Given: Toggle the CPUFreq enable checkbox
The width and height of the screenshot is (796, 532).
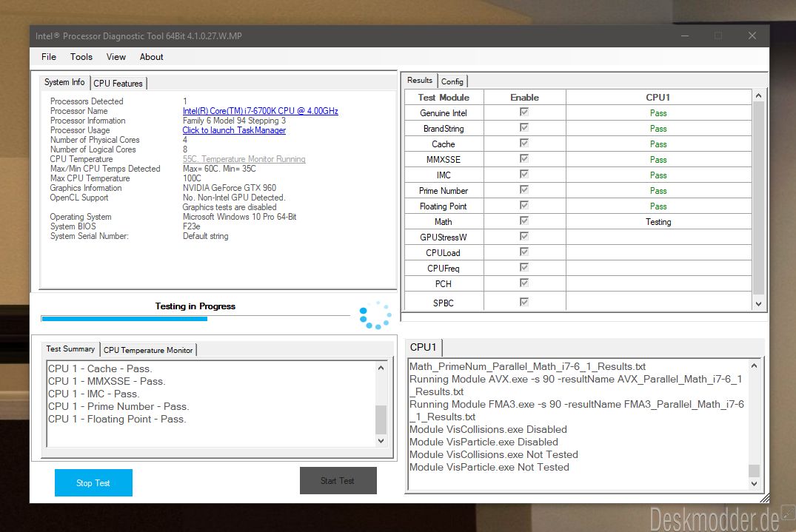Looking at the screenshot, I should coord(524,267).
